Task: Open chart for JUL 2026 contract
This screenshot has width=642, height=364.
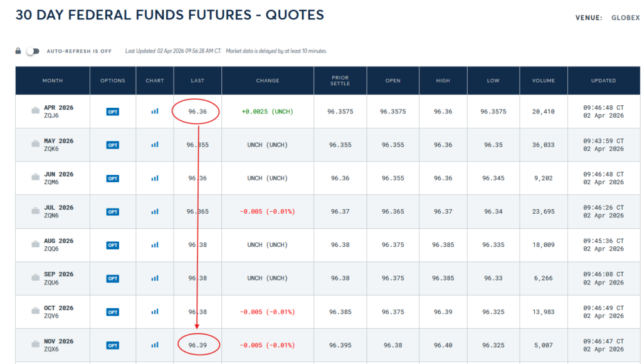Action: (154, 211)
